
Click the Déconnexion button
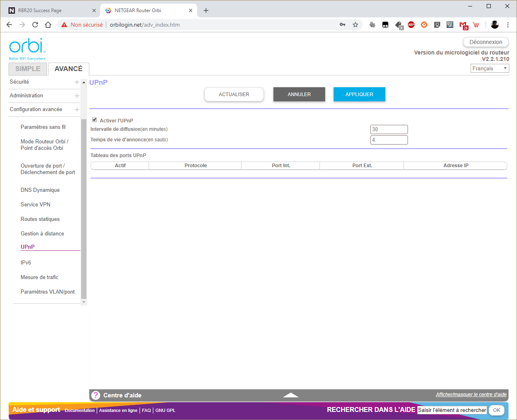[486, 42]
